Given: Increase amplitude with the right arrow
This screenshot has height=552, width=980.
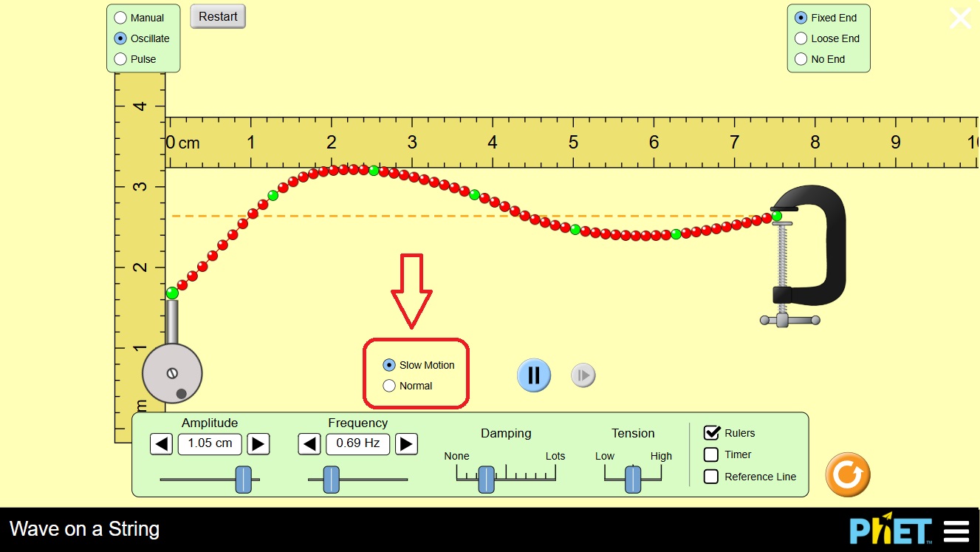Looking at the screenshot, I should (258, 444).
